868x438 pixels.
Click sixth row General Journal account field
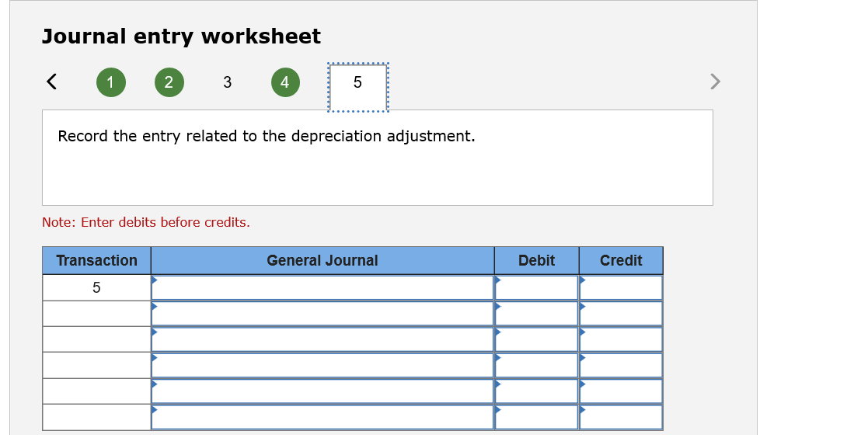(322, 418)
